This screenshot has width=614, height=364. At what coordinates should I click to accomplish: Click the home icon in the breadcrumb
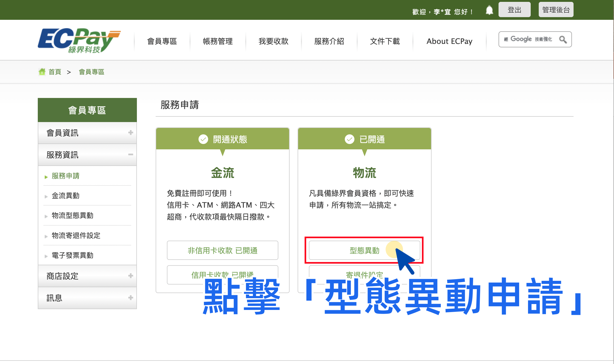pyautogui.click(x=42, y=71)
